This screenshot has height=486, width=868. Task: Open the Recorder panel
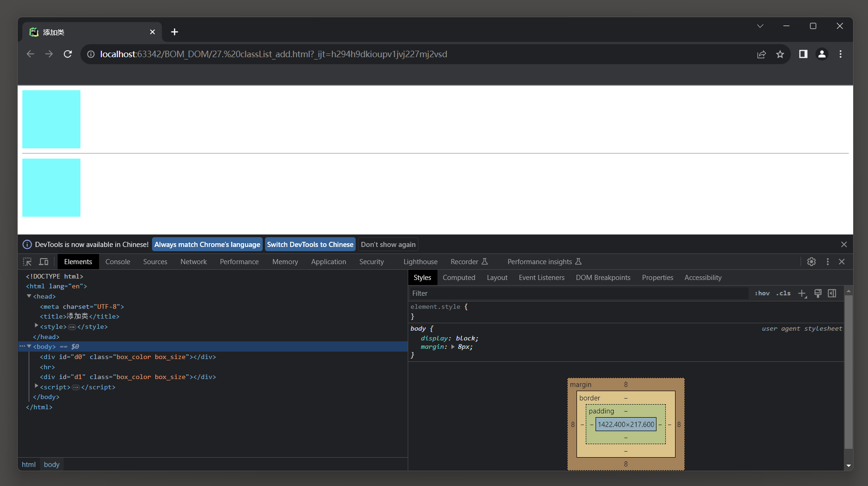pyautogui.click(x=469, y=262)
